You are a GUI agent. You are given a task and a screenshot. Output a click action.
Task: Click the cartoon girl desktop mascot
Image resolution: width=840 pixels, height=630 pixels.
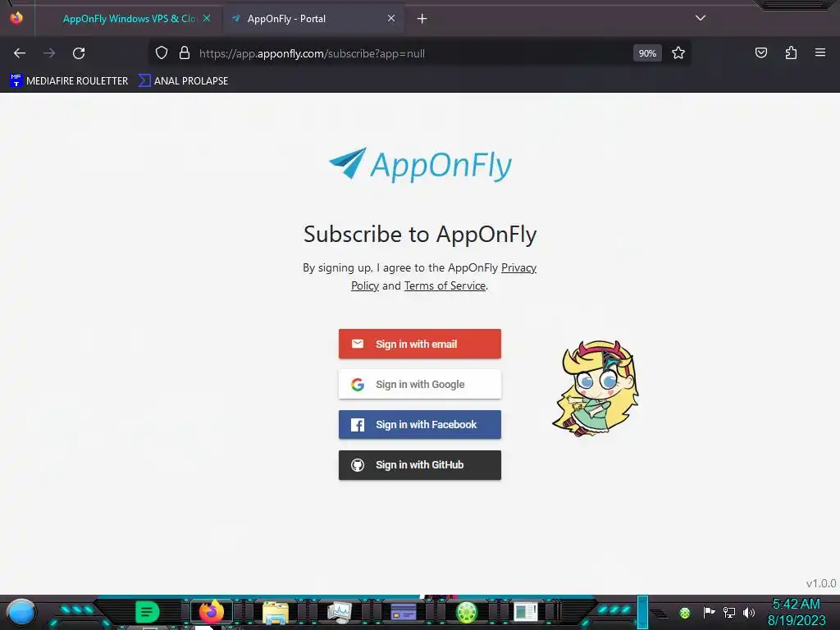(x=596, y=388)
